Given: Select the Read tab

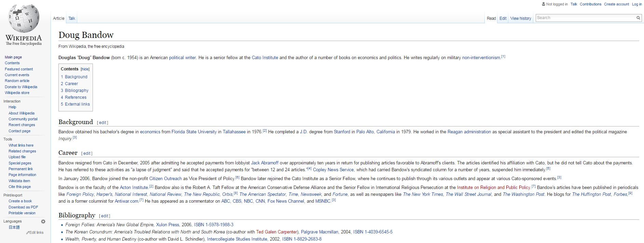Looking at the screenshot, I should click(x=491, y=18).
